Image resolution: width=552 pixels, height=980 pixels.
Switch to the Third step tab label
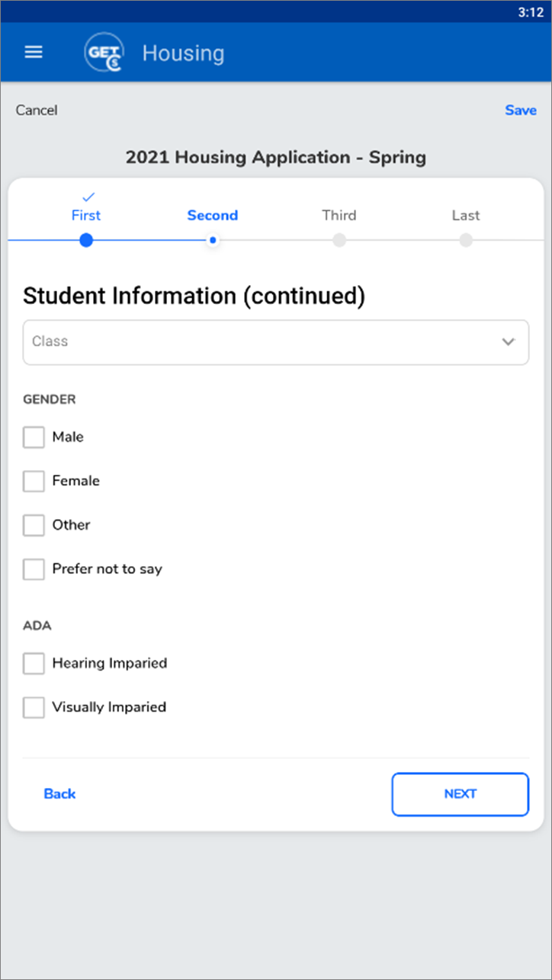[339, 216]
